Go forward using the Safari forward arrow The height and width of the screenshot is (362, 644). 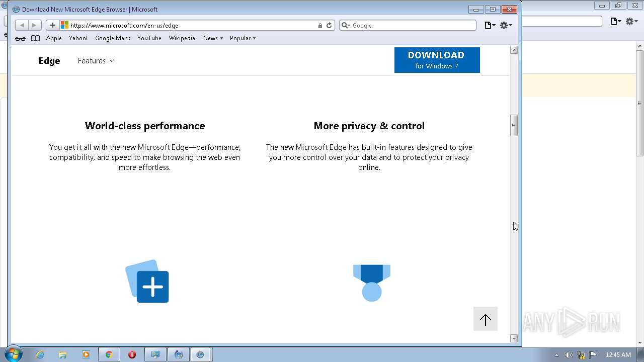(34, 25)
